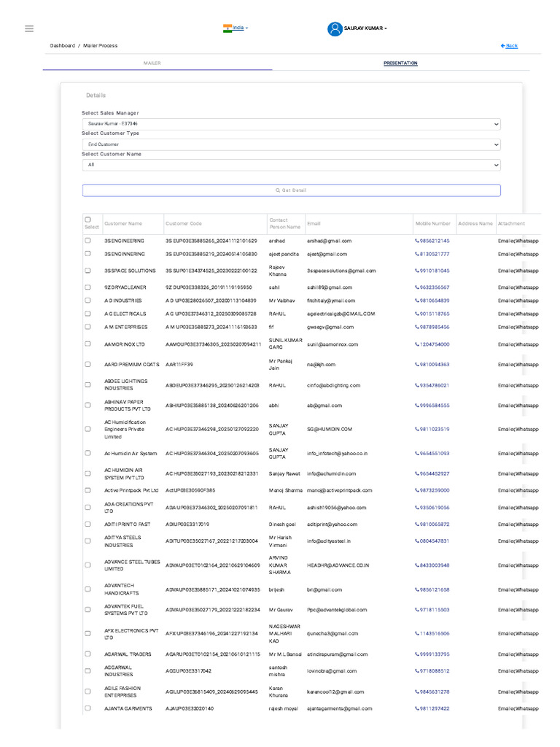The height and width of the screenshot is (747, 560).
Task: Expand the Select Customer Type dropdown
Action: click(291, 144)
